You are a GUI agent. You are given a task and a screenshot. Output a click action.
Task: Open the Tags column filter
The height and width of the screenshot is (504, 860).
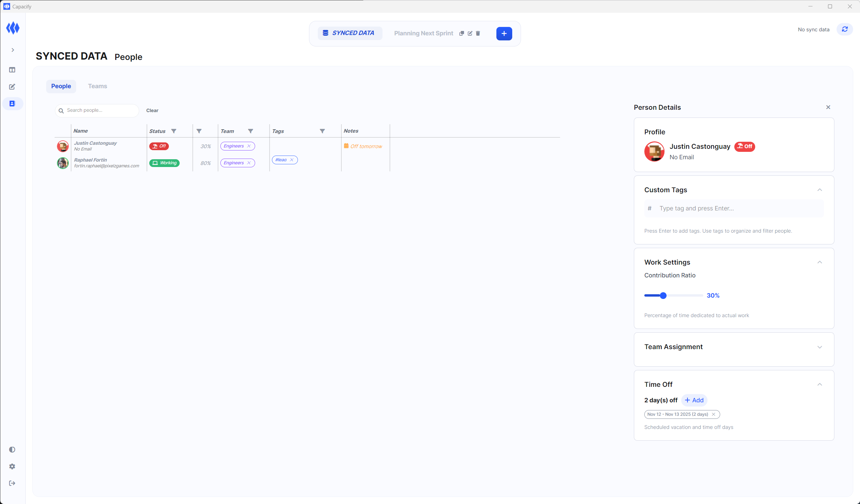(x=322, y=131)
